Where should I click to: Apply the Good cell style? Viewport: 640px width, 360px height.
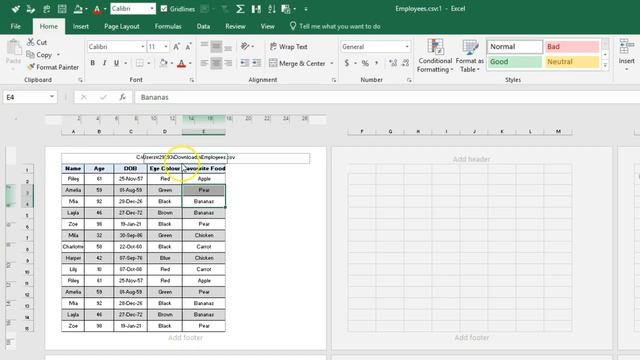pos(515,62)
